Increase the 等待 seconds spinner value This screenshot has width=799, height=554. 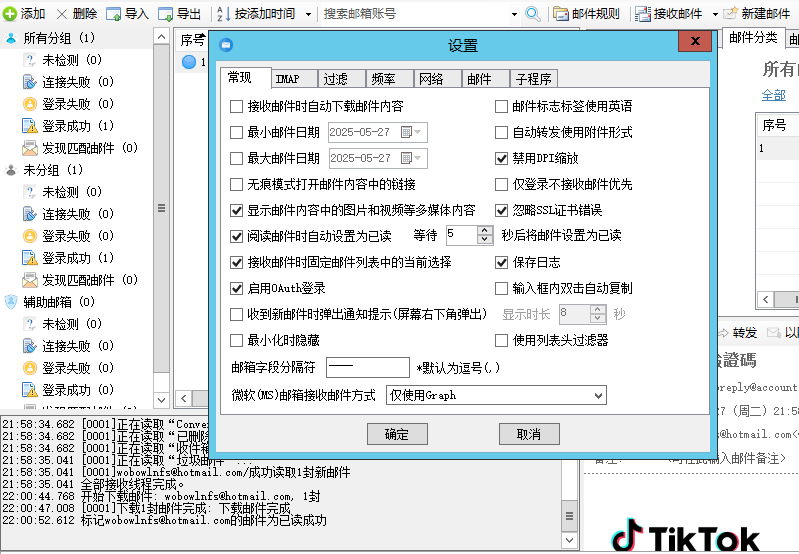485,231
